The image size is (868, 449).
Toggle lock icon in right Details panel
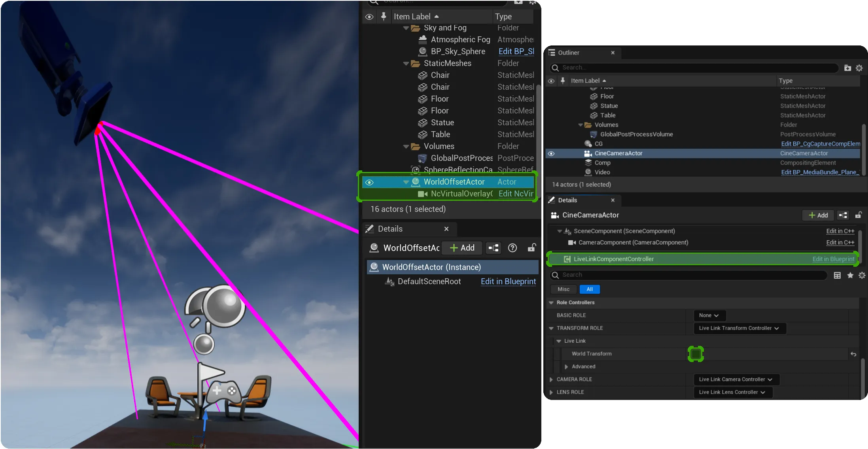pyautogui.click(x=859, y=215)
